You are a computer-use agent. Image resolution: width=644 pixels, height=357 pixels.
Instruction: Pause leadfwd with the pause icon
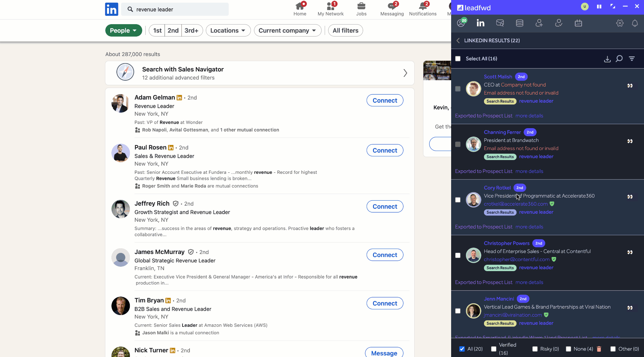point(599,6)
